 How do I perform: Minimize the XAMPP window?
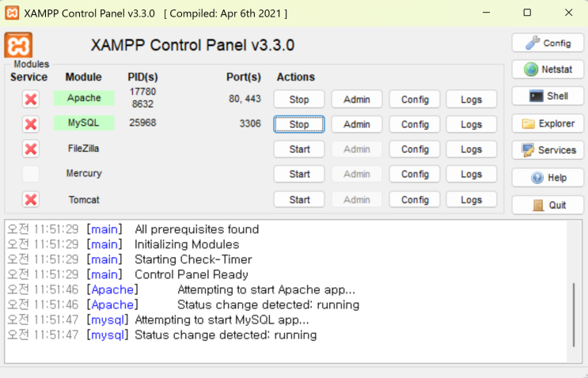pyautogui.click(x=487, y=13)
